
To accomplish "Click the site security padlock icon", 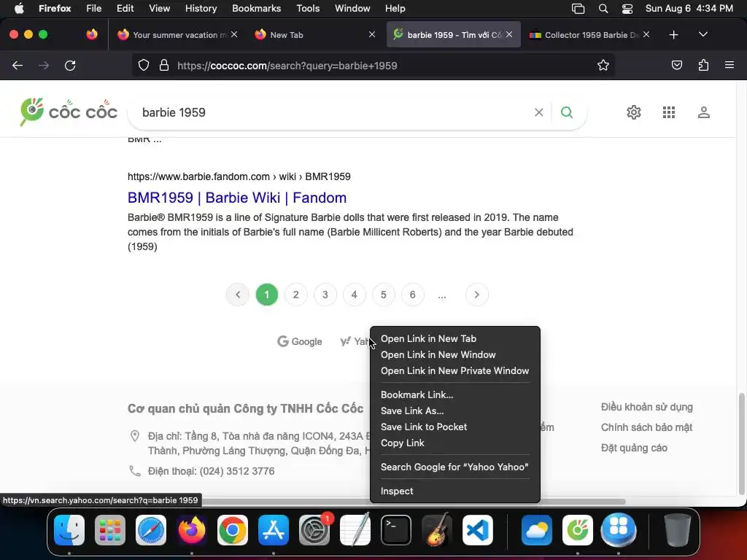I will pos(164,66).
